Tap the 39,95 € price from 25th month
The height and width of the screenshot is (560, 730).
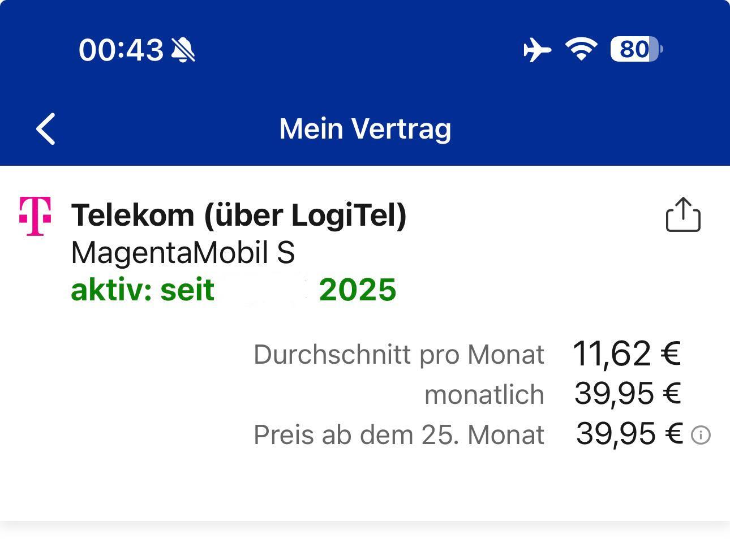pyautogui.click(x=629, y=434)
